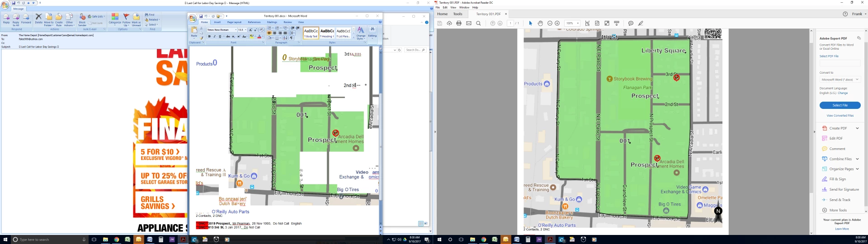Toggle Subscript in the Word Font group

233,37
